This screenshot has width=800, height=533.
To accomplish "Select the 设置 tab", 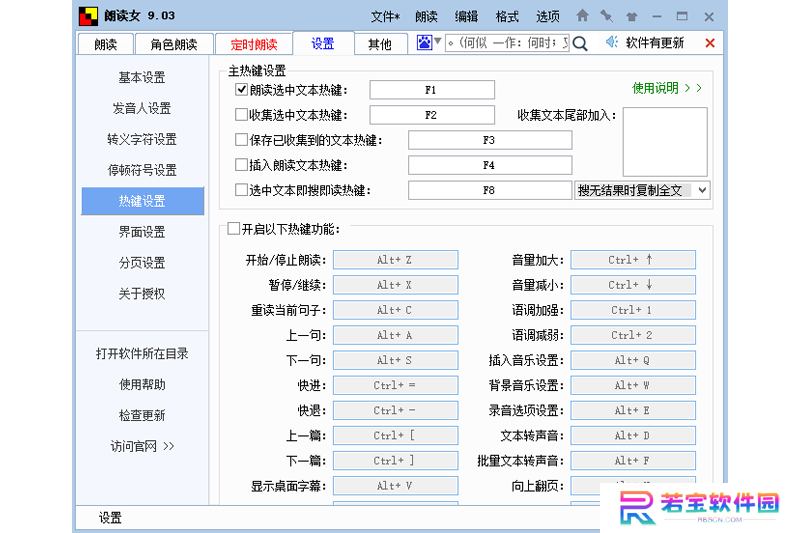I will pos(323,43).
